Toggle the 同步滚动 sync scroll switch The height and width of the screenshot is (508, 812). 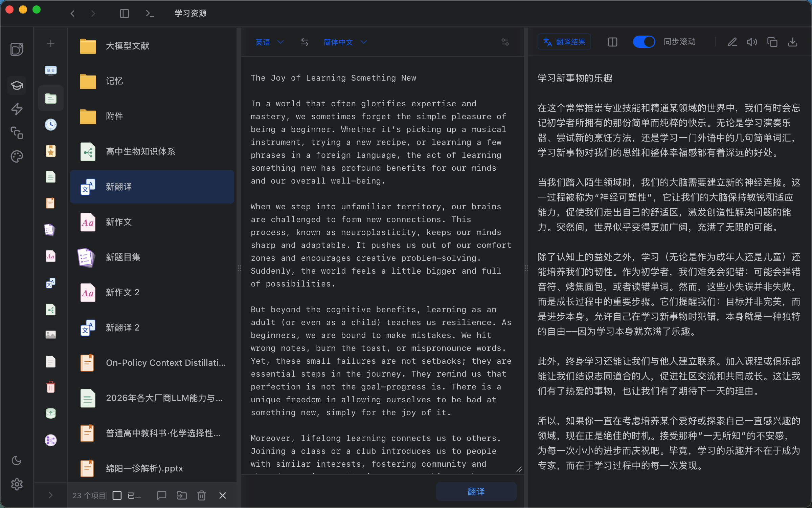click(644, 42)
